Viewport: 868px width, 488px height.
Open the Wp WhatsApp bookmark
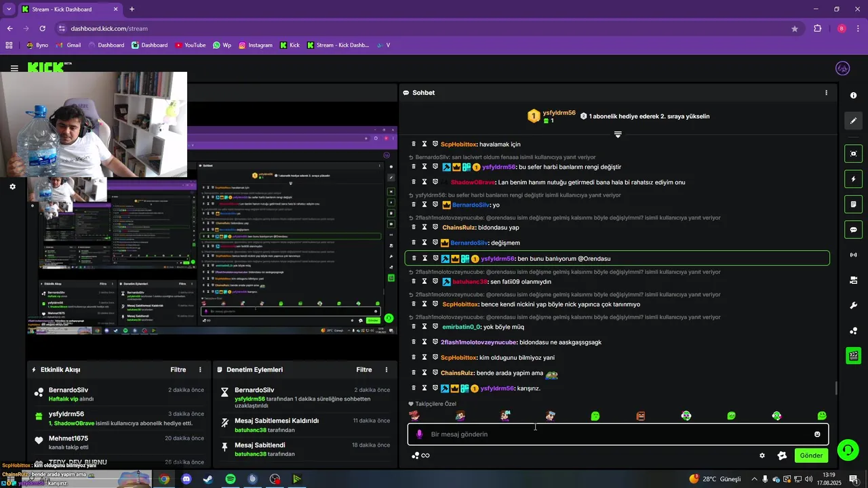pos(222,45)
